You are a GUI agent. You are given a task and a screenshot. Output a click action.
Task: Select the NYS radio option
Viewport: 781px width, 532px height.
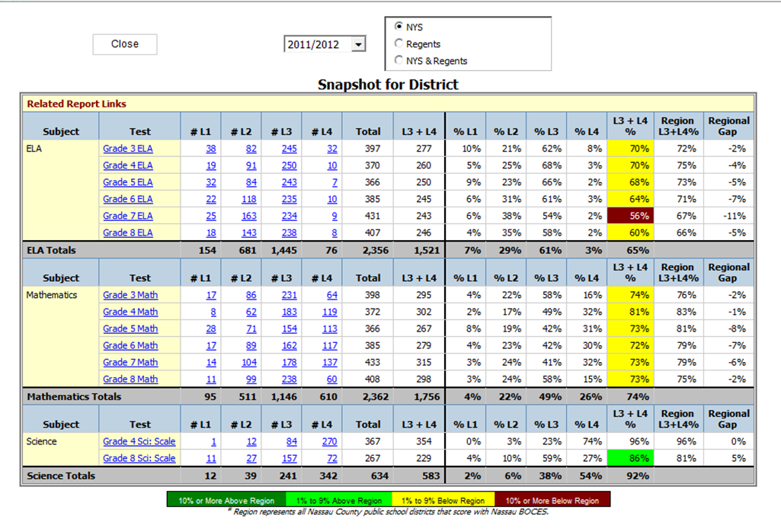coord(399,27)
